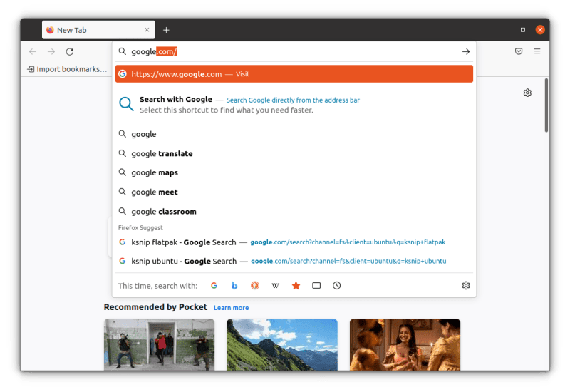
Task: Select Wikipedia search shortcut icon
Action: pyautogui.click(x=275, y=286)
